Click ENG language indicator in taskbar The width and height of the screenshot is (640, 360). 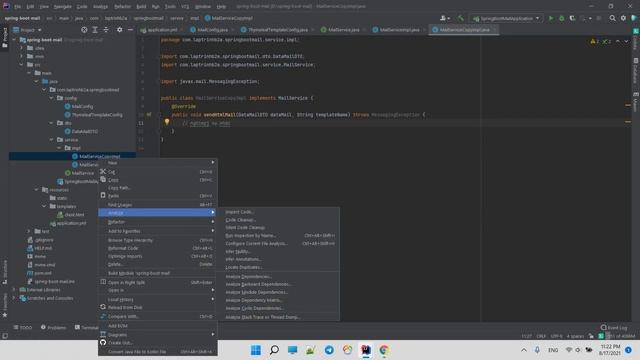553,350
